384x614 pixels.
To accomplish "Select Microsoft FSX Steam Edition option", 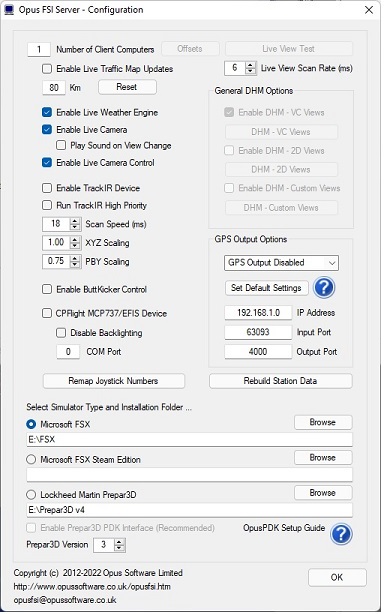I will coord(31,459).
